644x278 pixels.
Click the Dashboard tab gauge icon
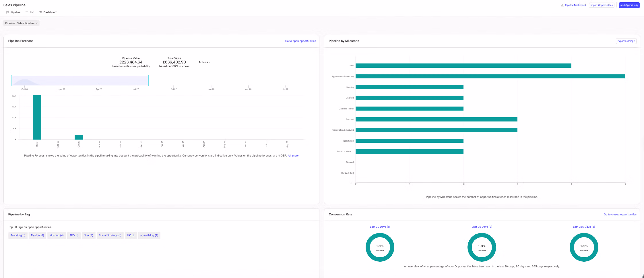(40, 12)
